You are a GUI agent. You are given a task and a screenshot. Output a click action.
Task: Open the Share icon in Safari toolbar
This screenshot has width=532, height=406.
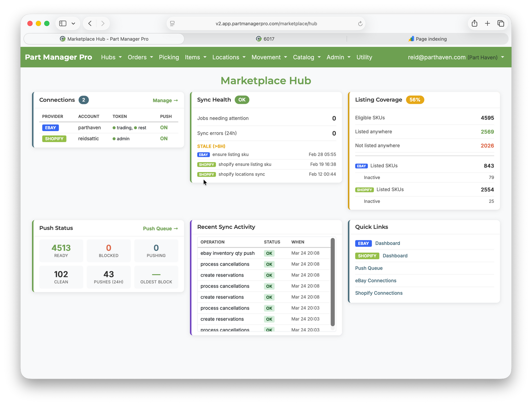(x=474, y=23)
